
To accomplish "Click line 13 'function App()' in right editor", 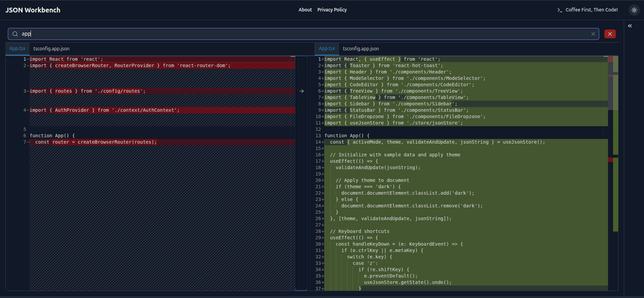I will [x=347, y=136].
